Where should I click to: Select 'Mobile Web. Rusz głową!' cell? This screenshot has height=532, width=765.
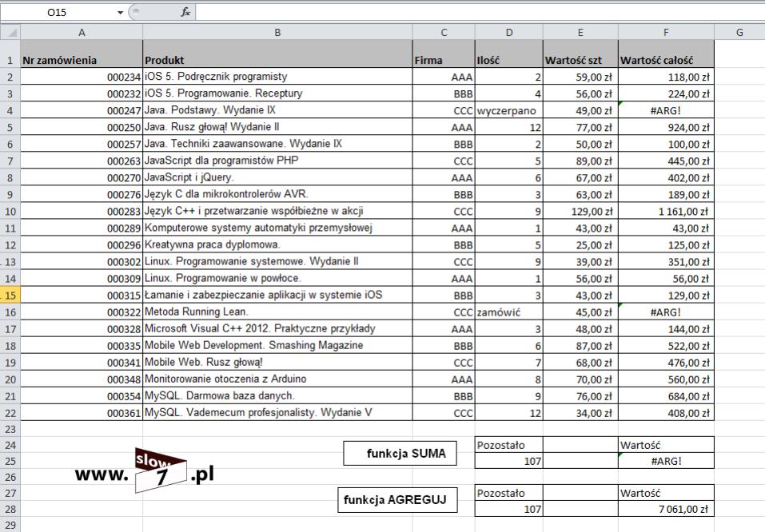(277, 363)
